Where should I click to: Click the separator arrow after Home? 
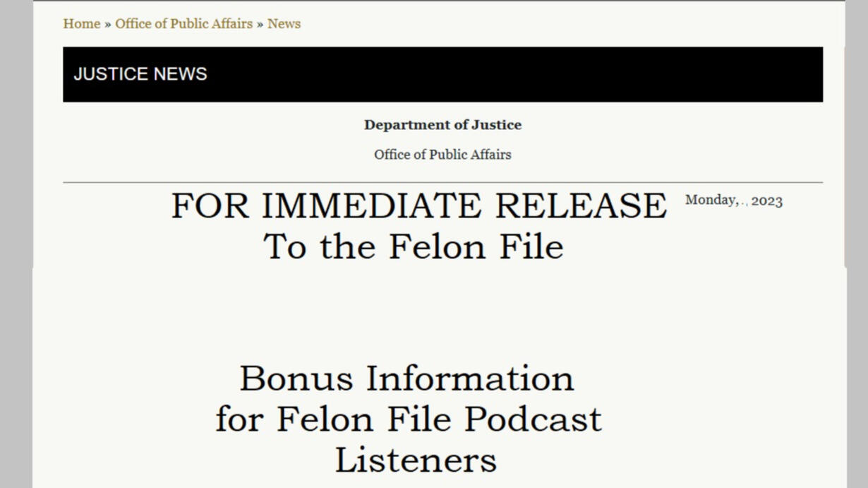coord(108,24)
